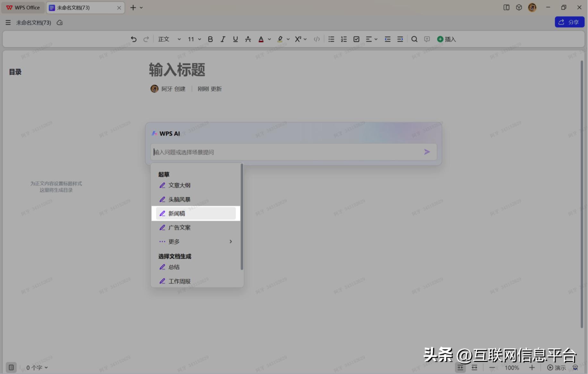Click the undo arrow
The width and height of the screenshot is (588, 374).
134,39
